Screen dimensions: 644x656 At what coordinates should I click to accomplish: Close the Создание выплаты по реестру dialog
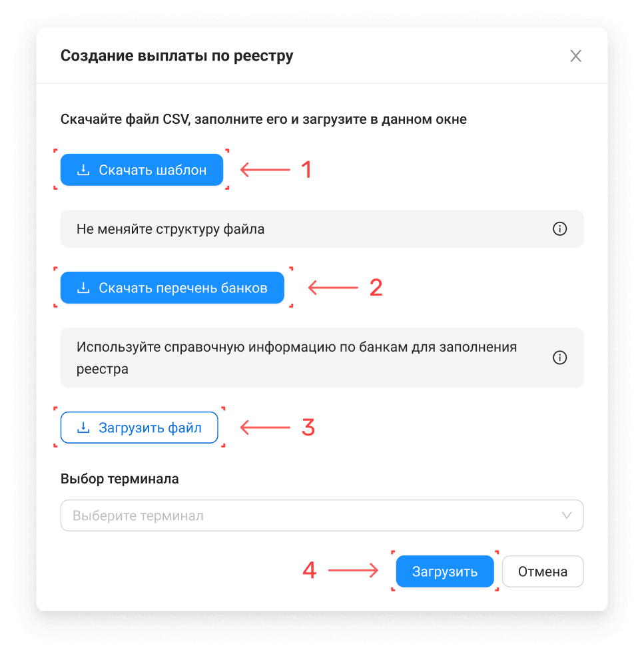coord(576,56)
